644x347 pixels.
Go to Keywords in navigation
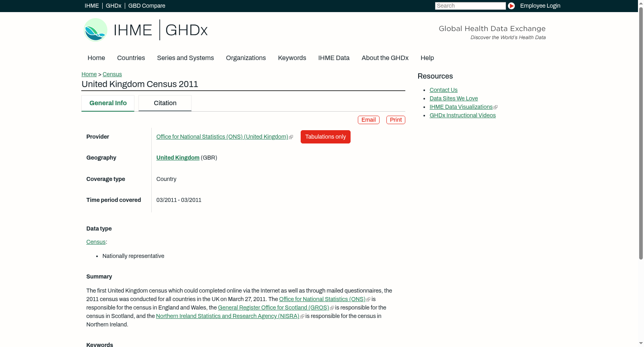click(292, 58)
